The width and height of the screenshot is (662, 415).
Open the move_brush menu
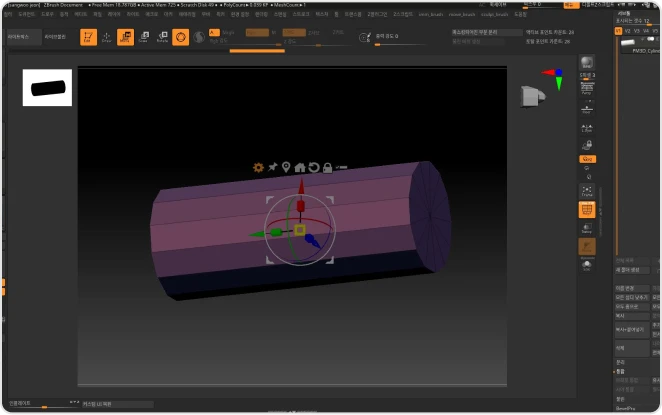[x=462, y=14]
